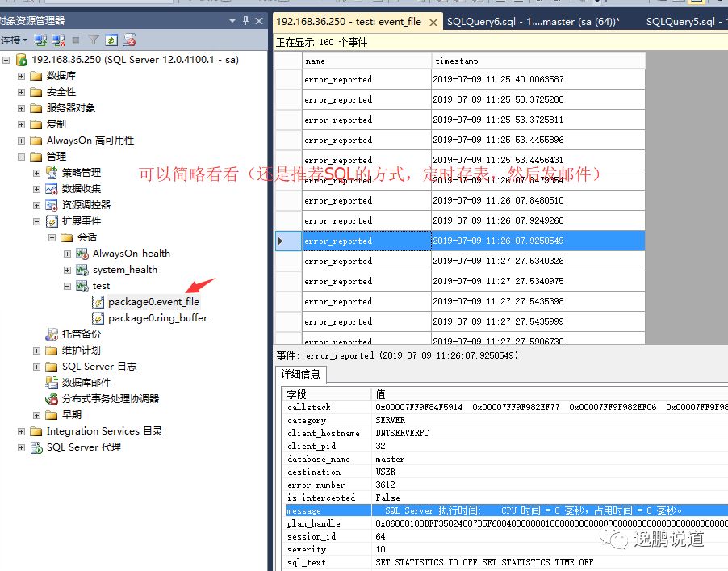The image size is (728, 571).
Task: Click the gray stop square icon
Action: [x=76, y=40]
